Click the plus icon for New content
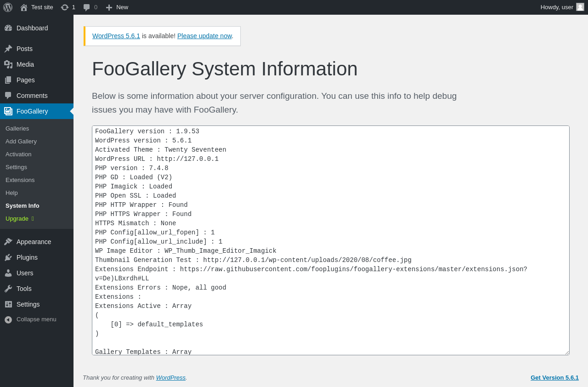 [x=109, y=7]
